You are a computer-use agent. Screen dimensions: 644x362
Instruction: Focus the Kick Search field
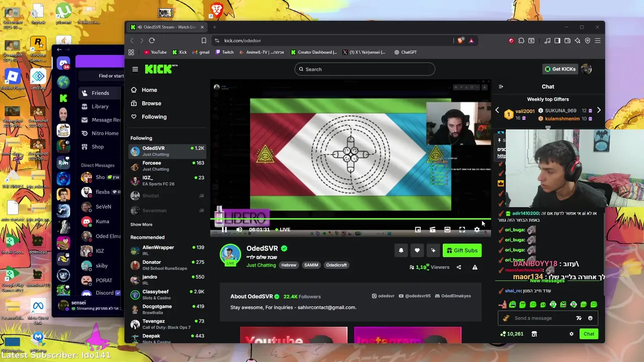[x=365, y=69]
